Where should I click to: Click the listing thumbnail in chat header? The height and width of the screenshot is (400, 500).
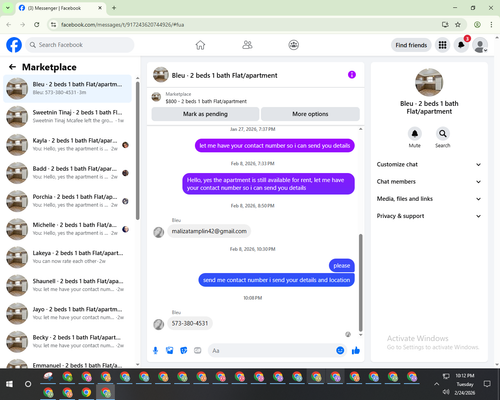coord(161,75)
